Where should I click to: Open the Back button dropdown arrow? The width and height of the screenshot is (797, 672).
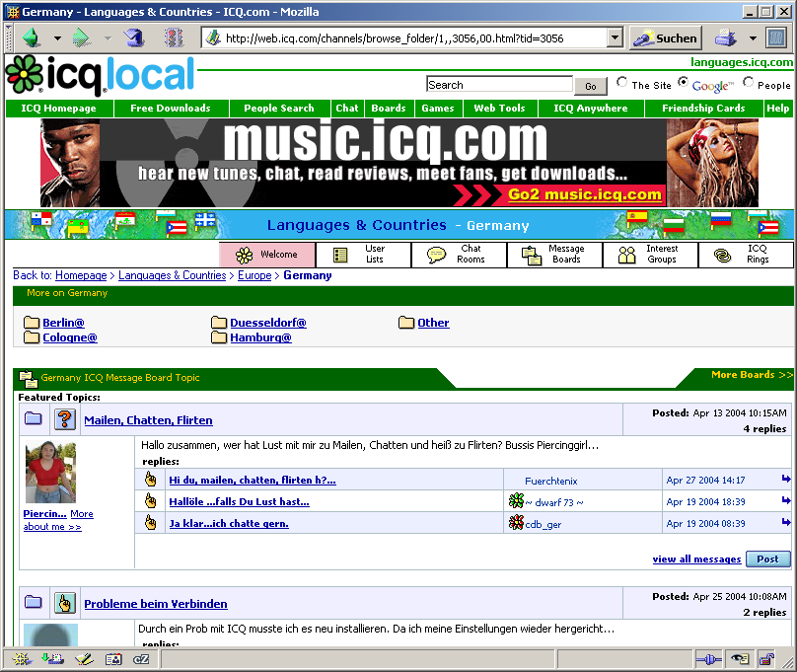(56, 37)
